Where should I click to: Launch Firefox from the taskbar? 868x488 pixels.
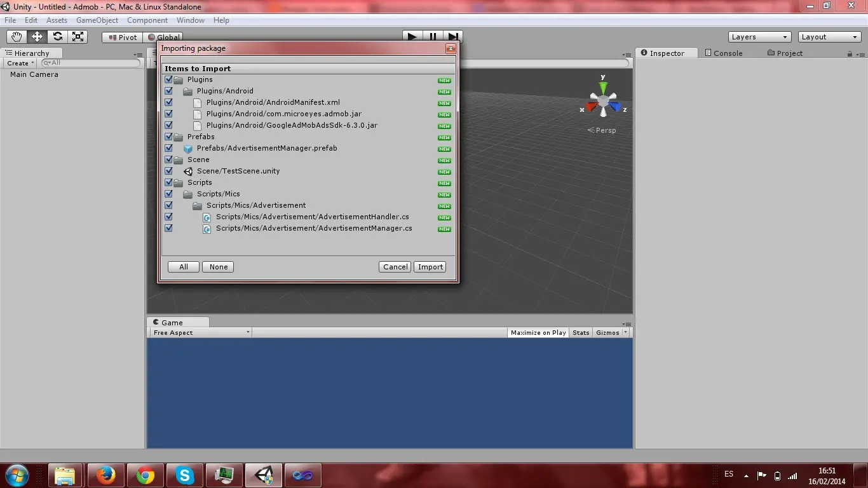click(x=105, y=475)
